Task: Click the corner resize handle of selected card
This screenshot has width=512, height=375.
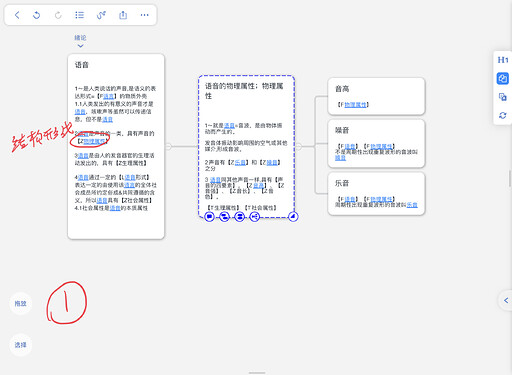Action: (x=293, y=217)
